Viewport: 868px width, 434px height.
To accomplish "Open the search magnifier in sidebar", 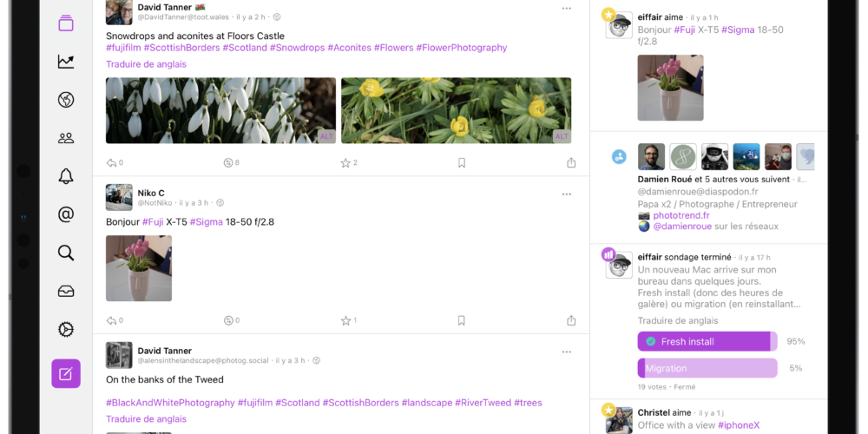I will [66, 253].
